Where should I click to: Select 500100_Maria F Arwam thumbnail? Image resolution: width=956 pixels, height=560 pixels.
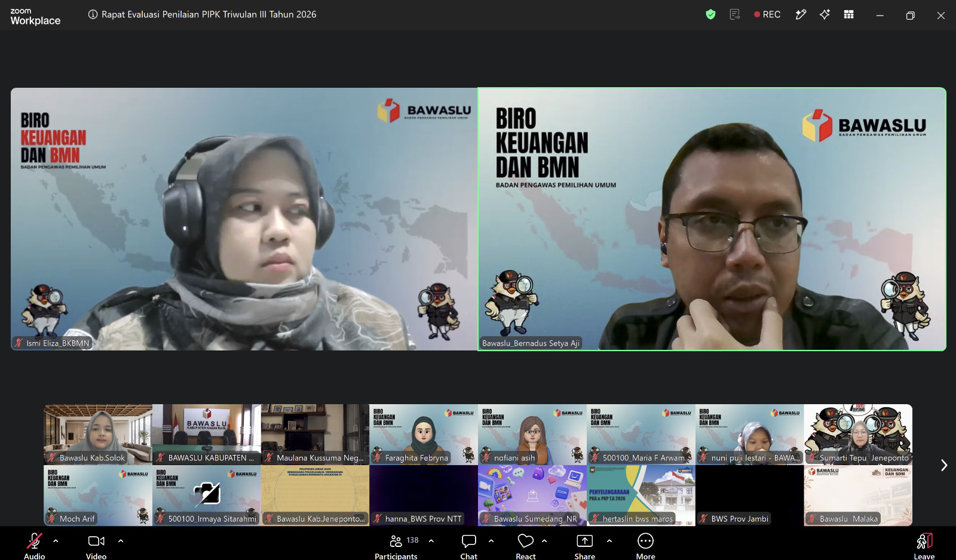point(641,435)
